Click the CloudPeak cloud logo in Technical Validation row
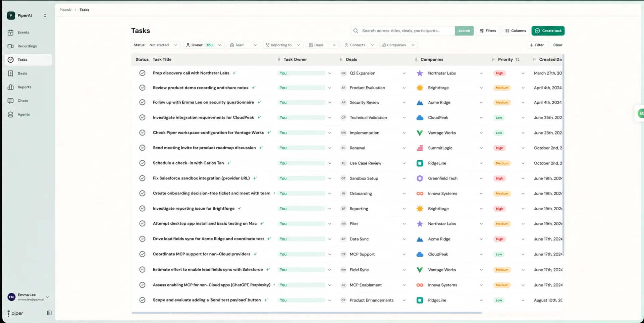 (x=420, y=118)
